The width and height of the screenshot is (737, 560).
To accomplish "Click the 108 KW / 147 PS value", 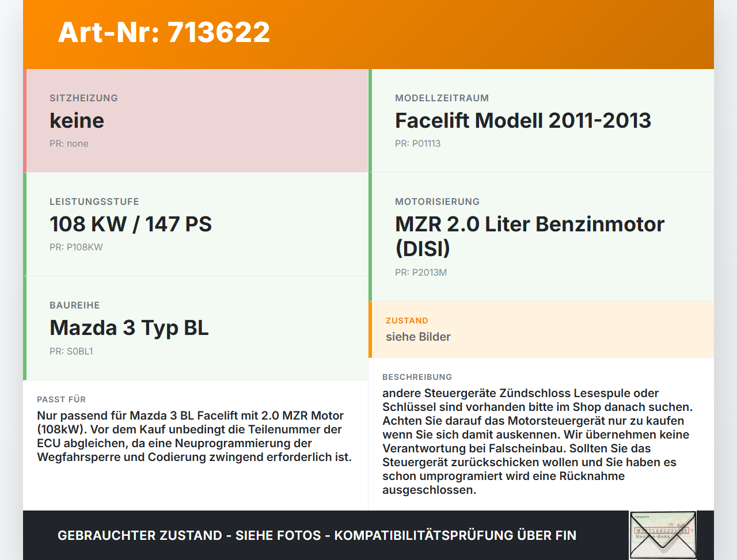I will (x=131, y=224).
